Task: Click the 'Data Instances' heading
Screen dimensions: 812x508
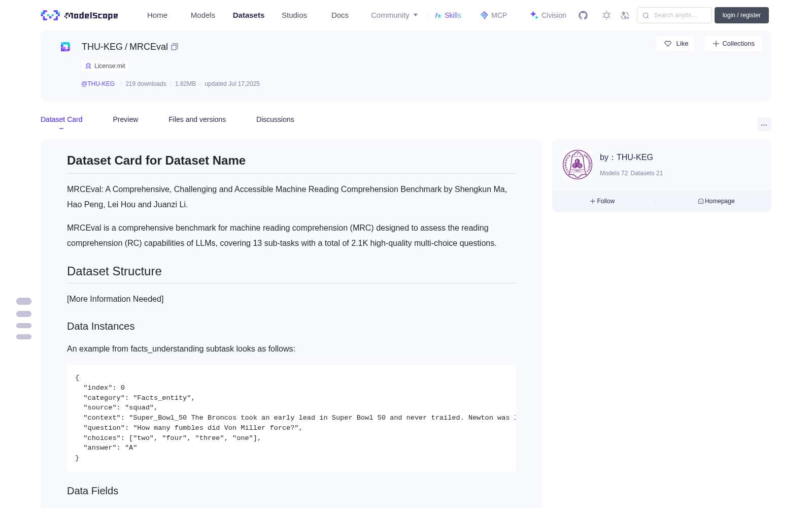Action: pos(101,327)
